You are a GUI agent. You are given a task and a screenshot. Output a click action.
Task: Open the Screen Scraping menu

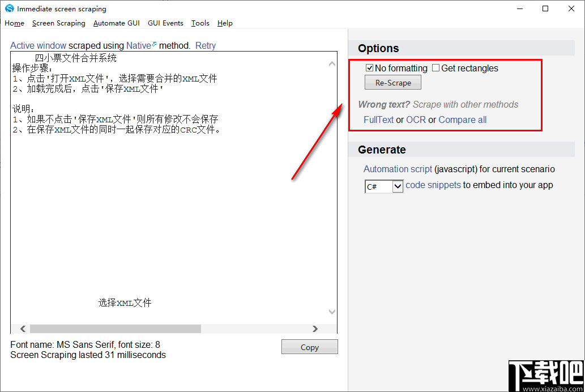click(58, 23)
